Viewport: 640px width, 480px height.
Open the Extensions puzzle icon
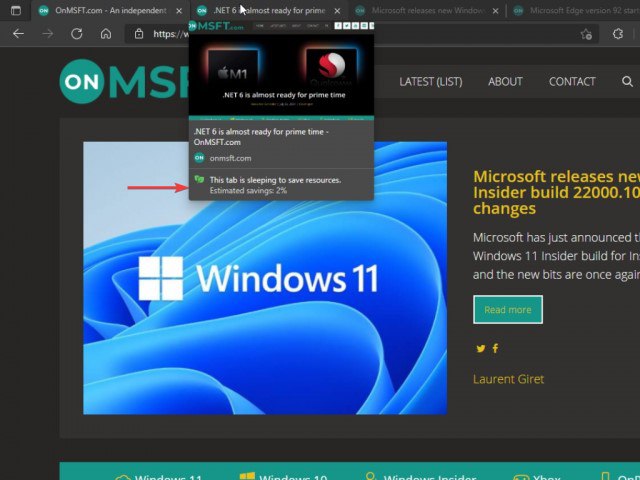click(618, 34)
